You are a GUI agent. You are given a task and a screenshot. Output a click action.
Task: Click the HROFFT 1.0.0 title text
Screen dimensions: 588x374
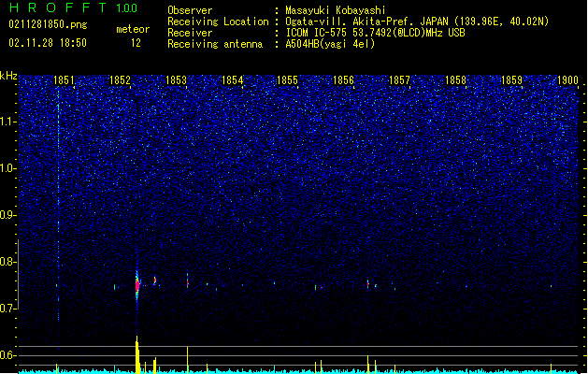click(x=73, y=7)
